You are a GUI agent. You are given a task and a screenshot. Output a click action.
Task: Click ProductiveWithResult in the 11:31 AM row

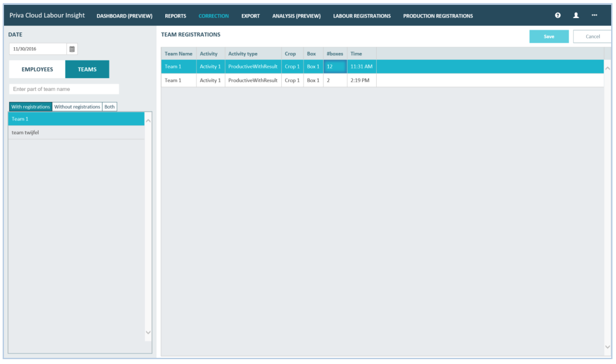253,67
